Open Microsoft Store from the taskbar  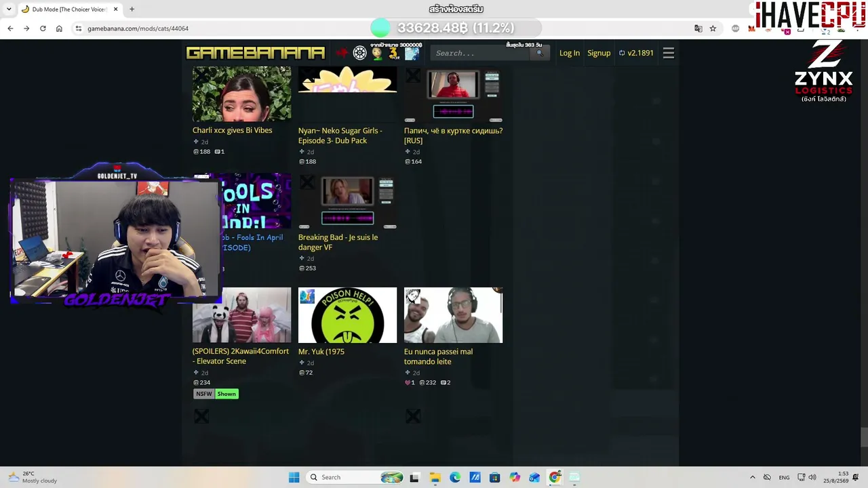click(x=494, y=477)
